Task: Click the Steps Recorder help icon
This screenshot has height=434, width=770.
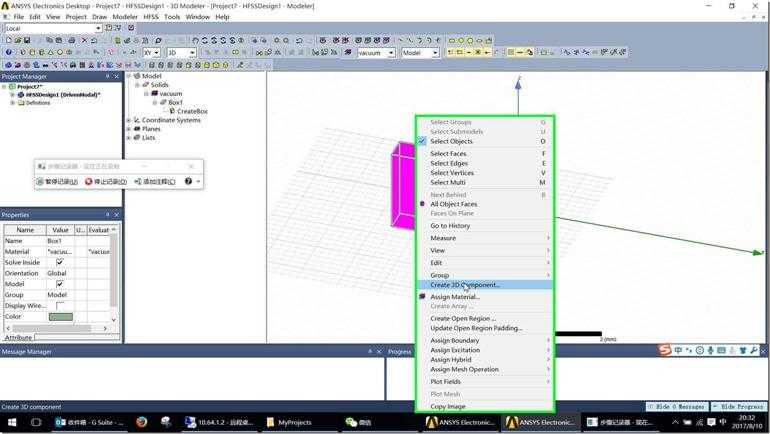Action: 188,181
